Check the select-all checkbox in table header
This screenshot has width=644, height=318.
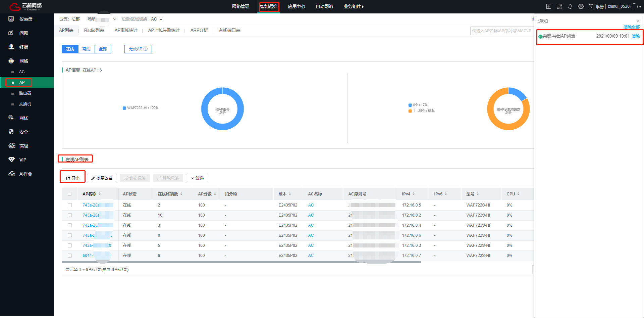click(70, 194)
